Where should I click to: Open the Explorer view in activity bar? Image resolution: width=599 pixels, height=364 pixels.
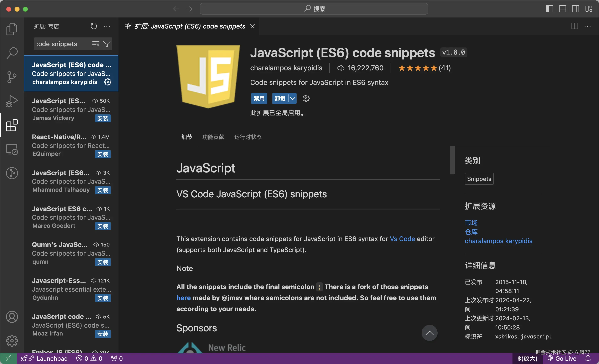pos(12,29)
